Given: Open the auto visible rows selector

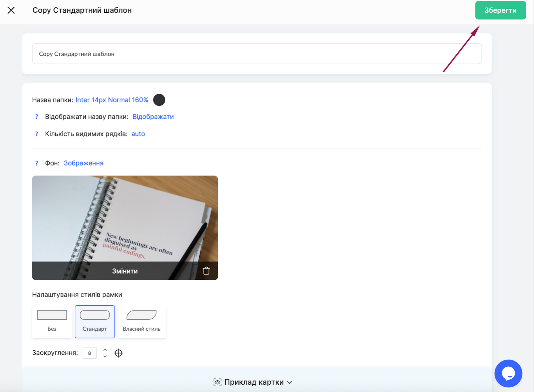Looking at the screenshot, I should (138, 134).
